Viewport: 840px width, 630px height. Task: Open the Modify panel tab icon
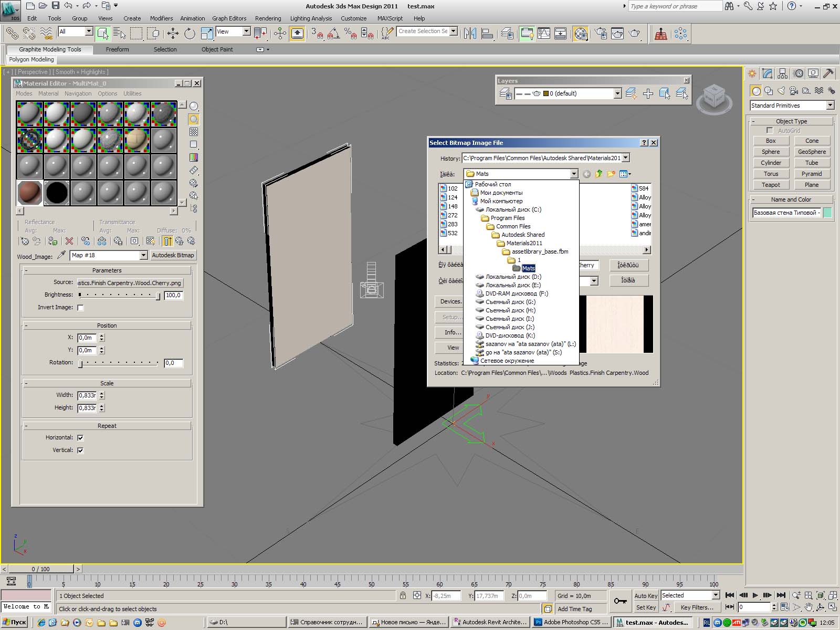(768, 73)
